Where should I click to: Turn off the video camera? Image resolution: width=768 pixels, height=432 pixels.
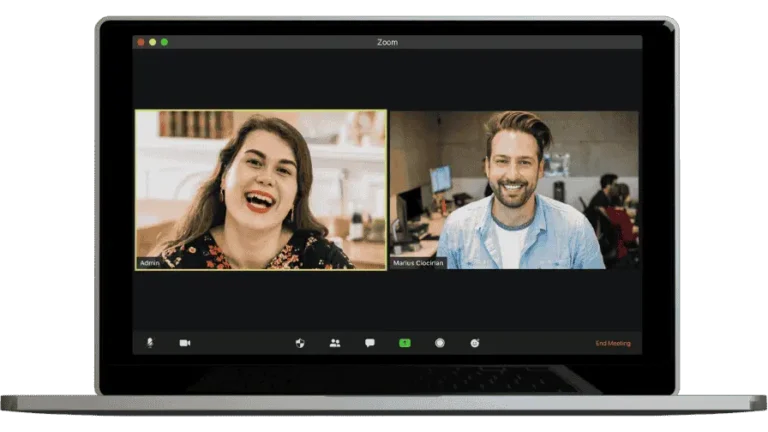pyautogui.click(x=185, y=343)
